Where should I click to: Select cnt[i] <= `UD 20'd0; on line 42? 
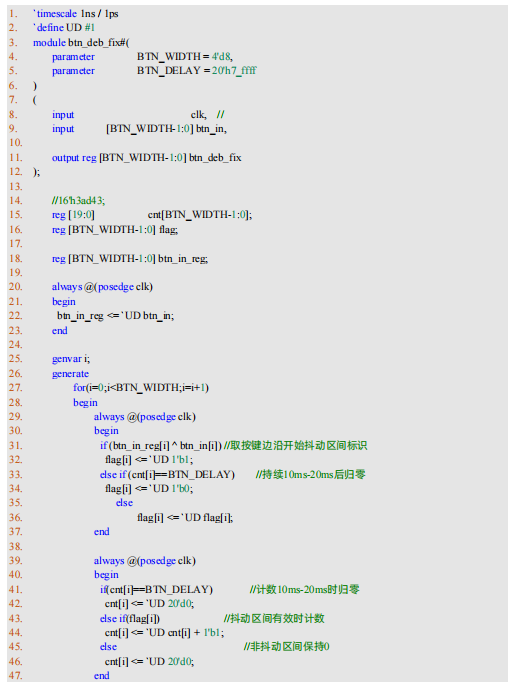point(149,604)
